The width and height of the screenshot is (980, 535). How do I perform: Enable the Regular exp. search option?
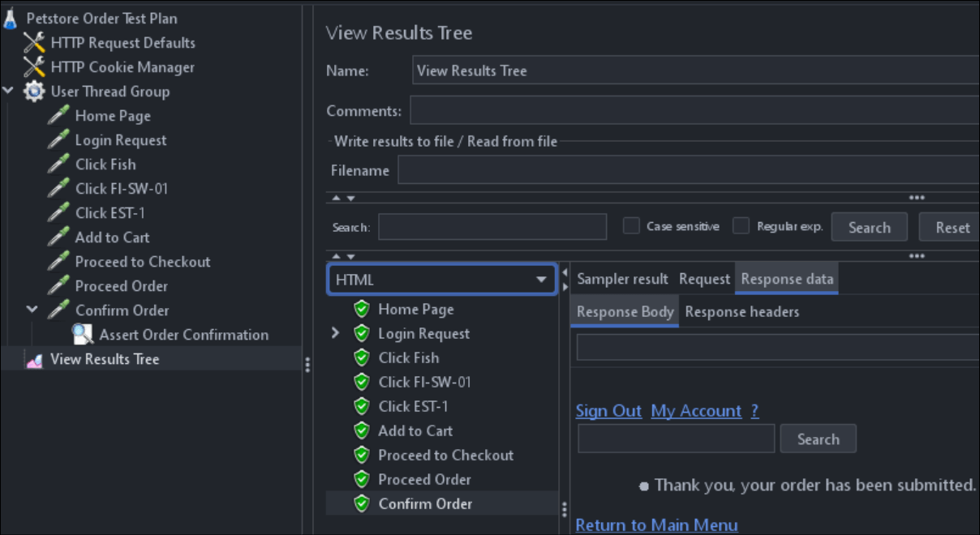pos(741,226)
